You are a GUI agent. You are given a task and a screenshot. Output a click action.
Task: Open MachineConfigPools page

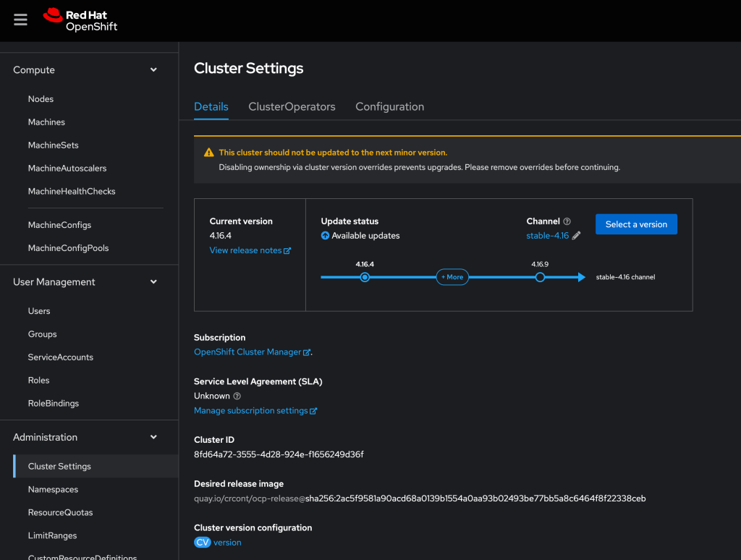coord(68,248)
